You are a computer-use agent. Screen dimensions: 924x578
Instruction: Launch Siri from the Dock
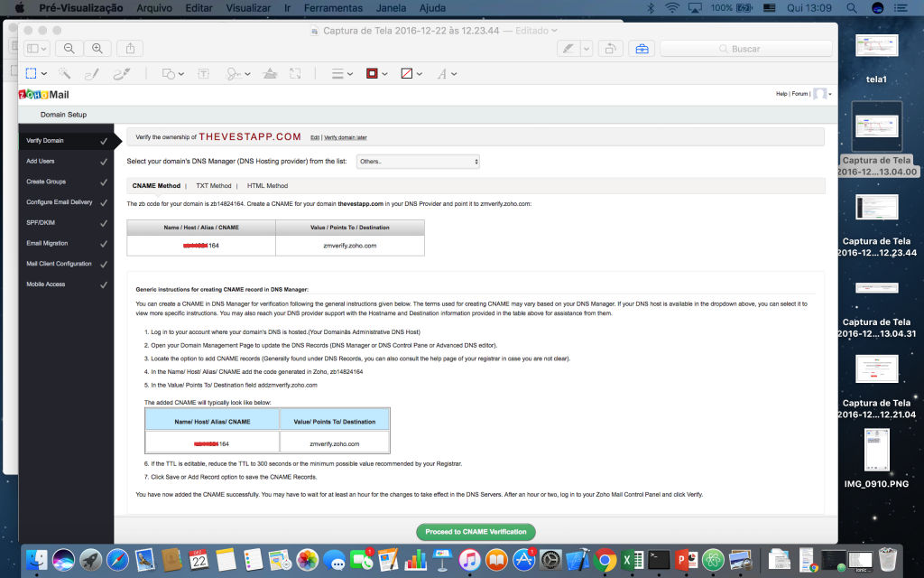pos(64,559)
